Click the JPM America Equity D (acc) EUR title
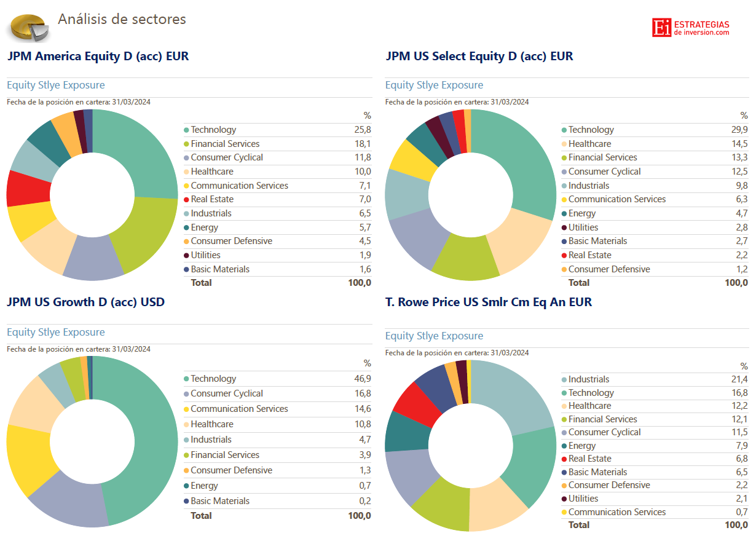The height and width of the screenshot is (533, 756). tap(98, 57)
